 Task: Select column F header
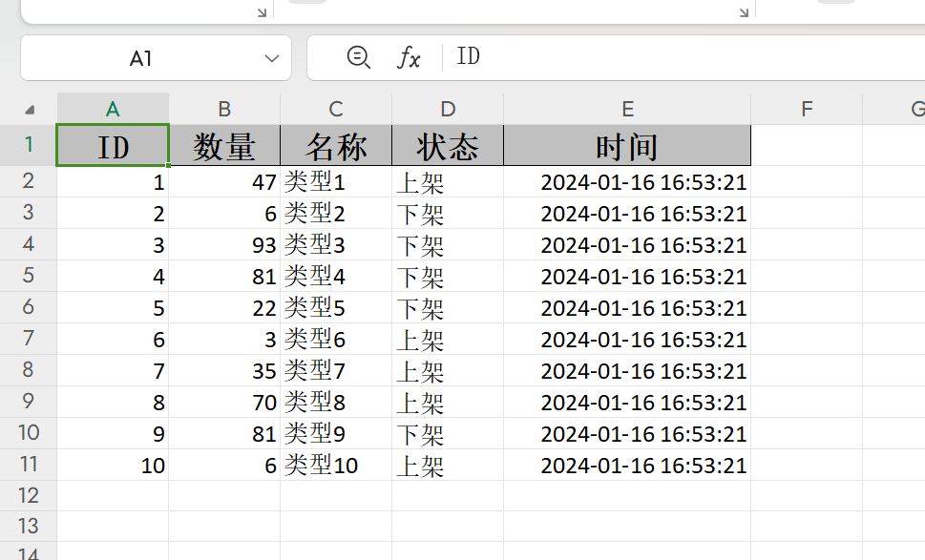(x=807, y=109)
